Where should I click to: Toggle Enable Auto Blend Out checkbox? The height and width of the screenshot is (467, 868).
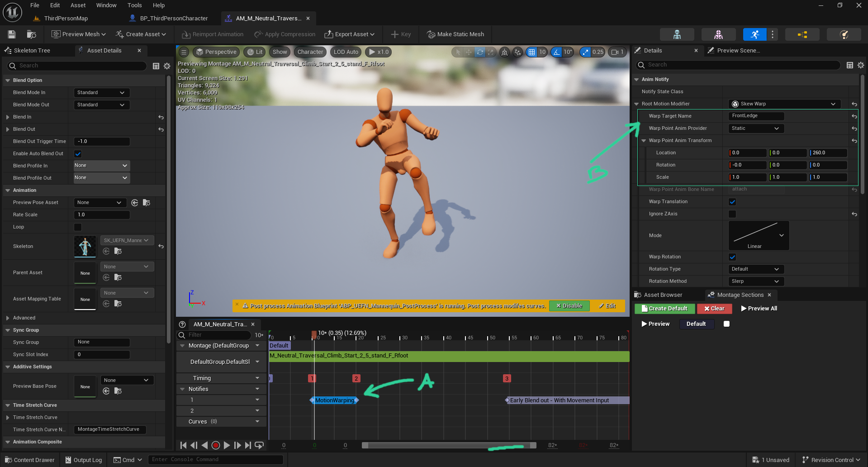pyautogui.click(x=78, y=154)
